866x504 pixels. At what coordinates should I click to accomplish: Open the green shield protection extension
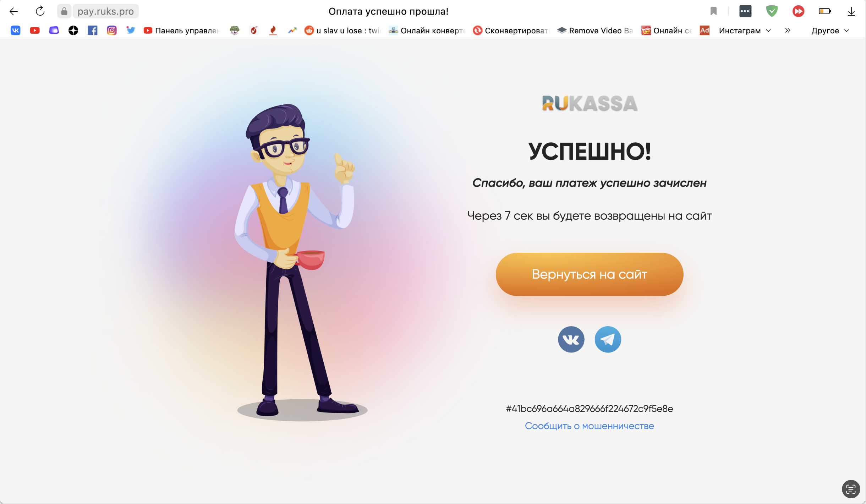click(x=772, y=11)
